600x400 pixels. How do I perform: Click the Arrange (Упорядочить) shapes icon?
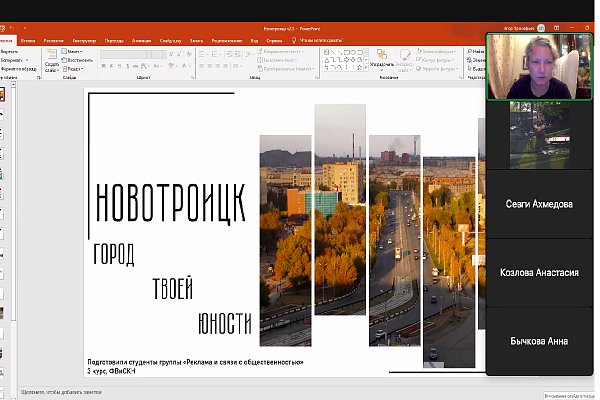[x=381, y=56]
